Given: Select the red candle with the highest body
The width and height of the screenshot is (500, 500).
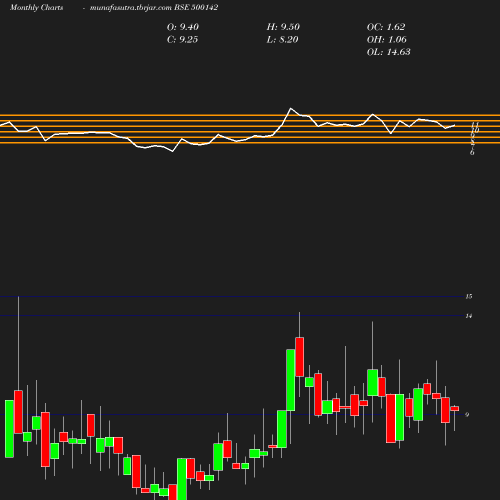Looking at the screenshot, I should [300, 357].
